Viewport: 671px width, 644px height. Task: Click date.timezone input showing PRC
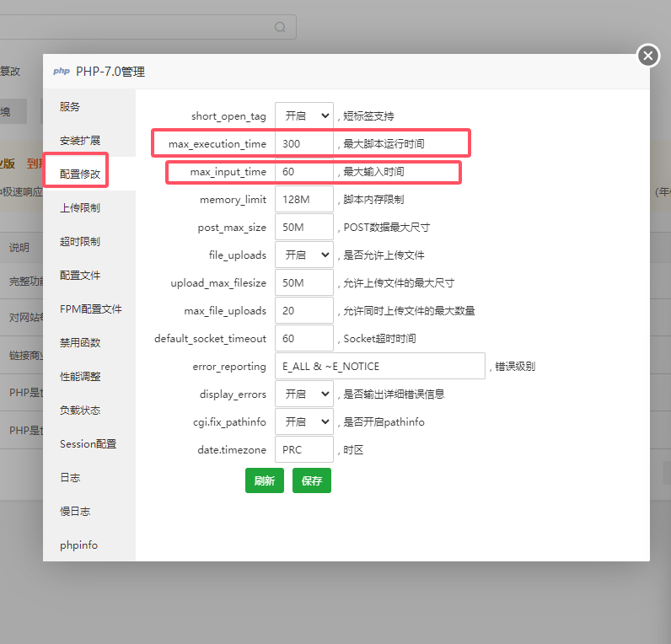tap(304, 449)
